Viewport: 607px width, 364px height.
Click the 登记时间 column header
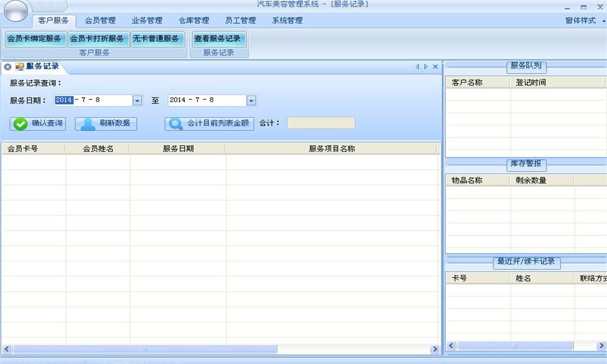click(557, 83)
